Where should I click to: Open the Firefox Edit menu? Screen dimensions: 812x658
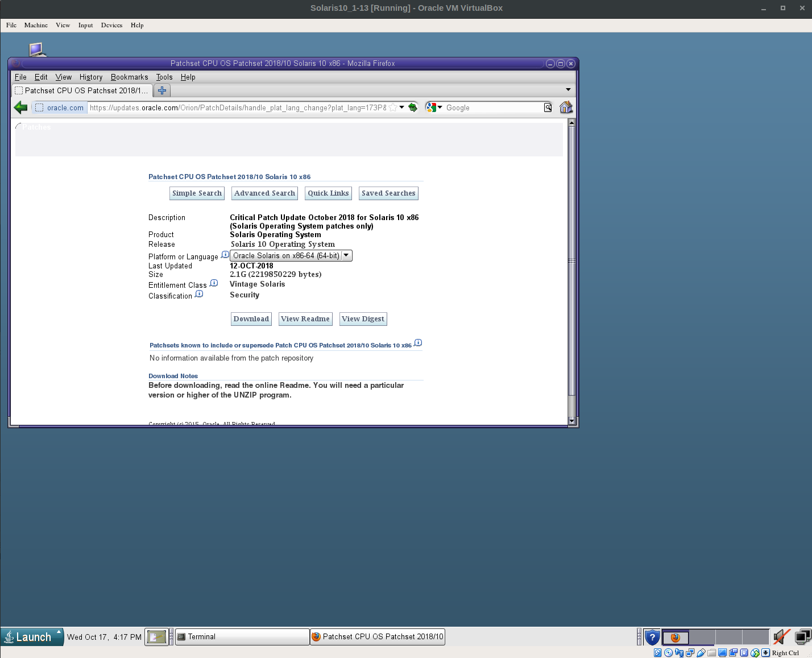[x=41, y=77]
